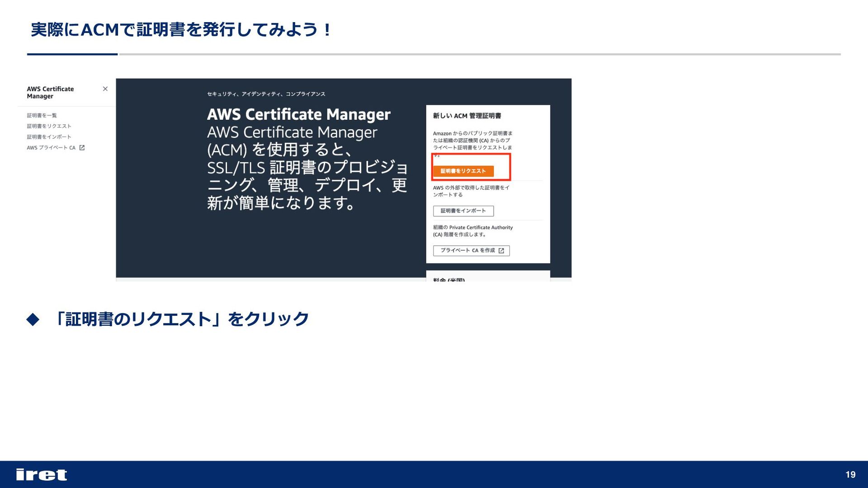
Task: Click the 証明書をインポート button in the card
Action: point(463,211)
